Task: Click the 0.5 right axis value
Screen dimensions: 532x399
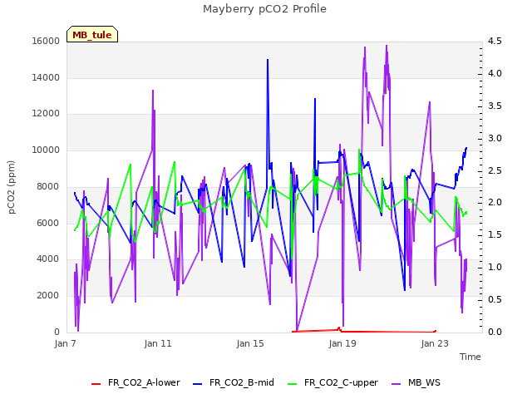Action: (495, 299)
